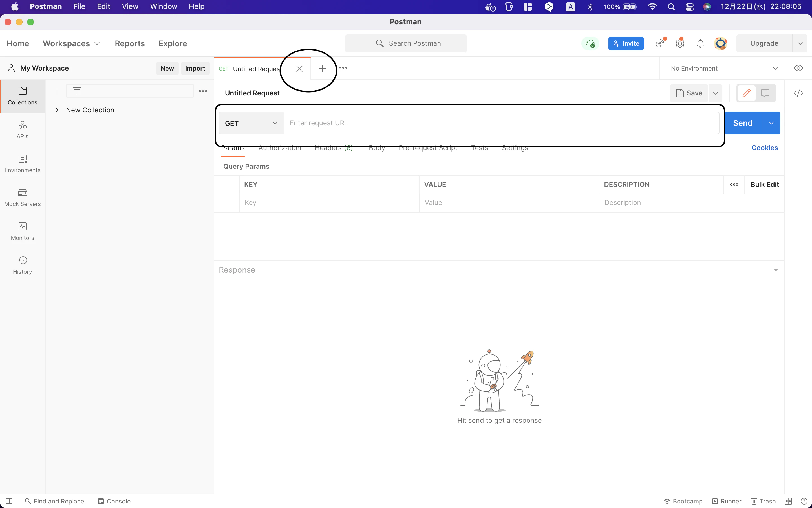
Task: Open the tab bar three-dot options
Action: click(343, 69)
